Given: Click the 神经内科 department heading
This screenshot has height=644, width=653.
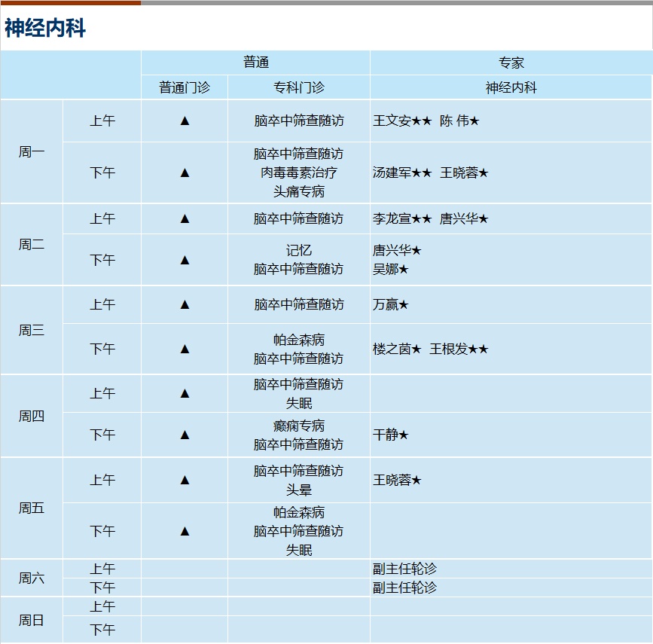Looking at the screenshot, I should click(45, 28).
